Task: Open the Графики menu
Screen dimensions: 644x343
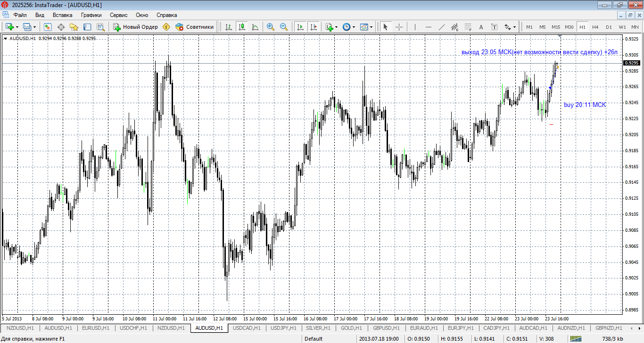Action: (91, 15)
